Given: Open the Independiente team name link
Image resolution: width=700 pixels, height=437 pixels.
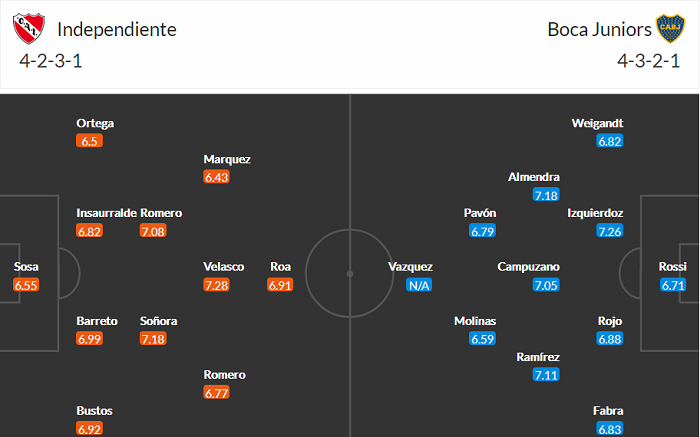Looking at the screenshot, I should point(117,29).
